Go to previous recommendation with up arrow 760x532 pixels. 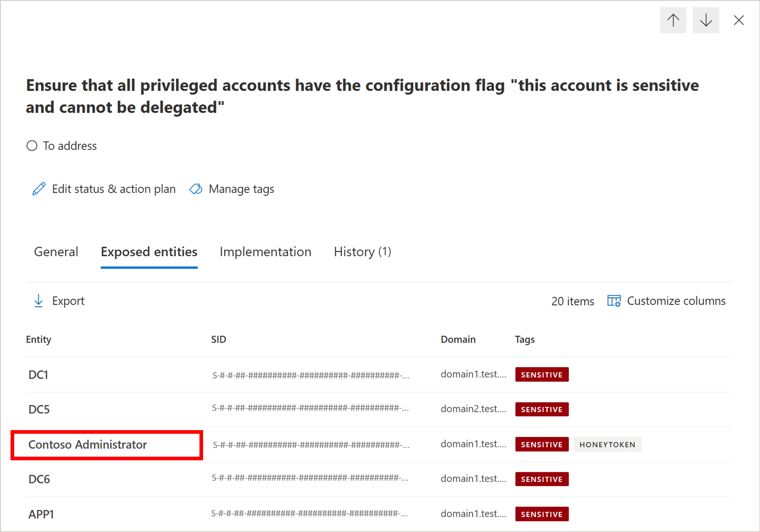[x=673, y=20]
